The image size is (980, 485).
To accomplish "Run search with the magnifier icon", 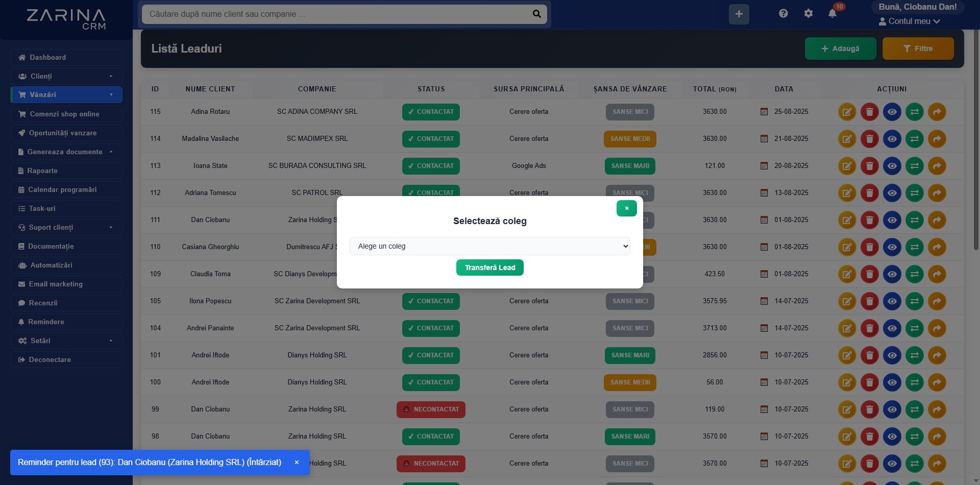I will [536, 14].
